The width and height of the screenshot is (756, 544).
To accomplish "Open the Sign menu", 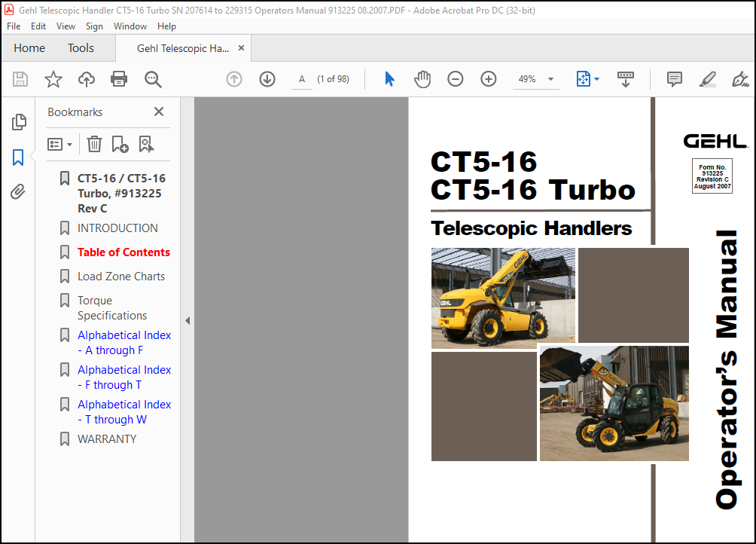I will point(94,26).
